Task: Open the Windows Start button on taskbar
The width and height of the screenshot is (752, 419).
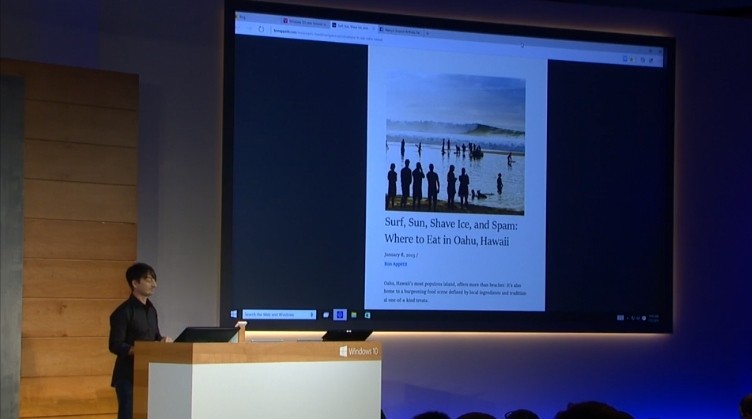Action: (234, 314)
